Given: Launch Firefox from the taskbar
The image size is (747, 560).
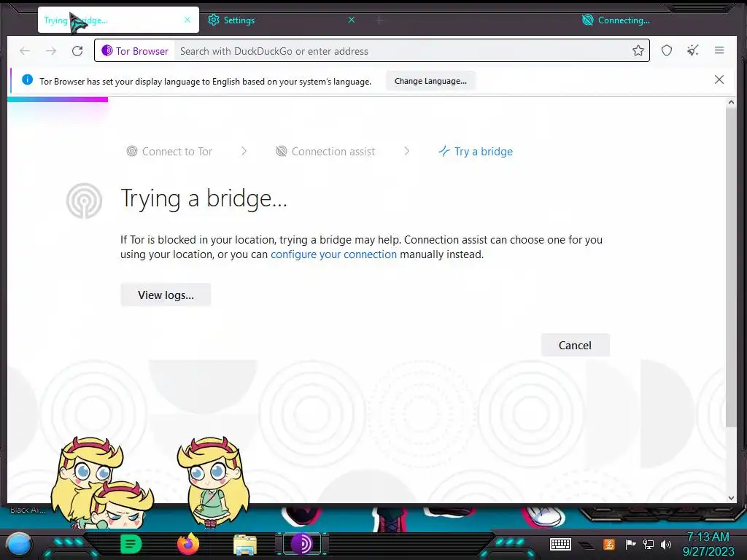Looking at the screenshot, I should pyautogui.click(x=188, y=544).
